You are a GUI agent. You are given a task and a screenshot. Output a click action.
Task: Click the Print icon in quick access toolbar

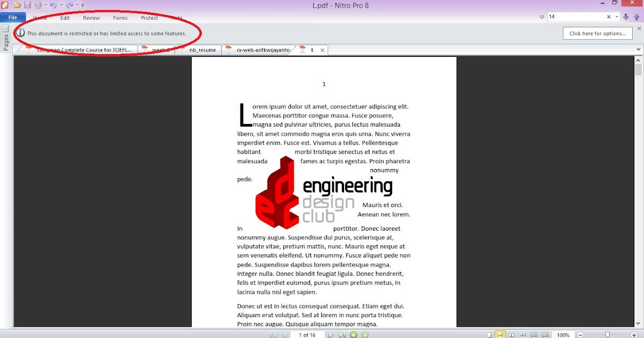point(38,5)
